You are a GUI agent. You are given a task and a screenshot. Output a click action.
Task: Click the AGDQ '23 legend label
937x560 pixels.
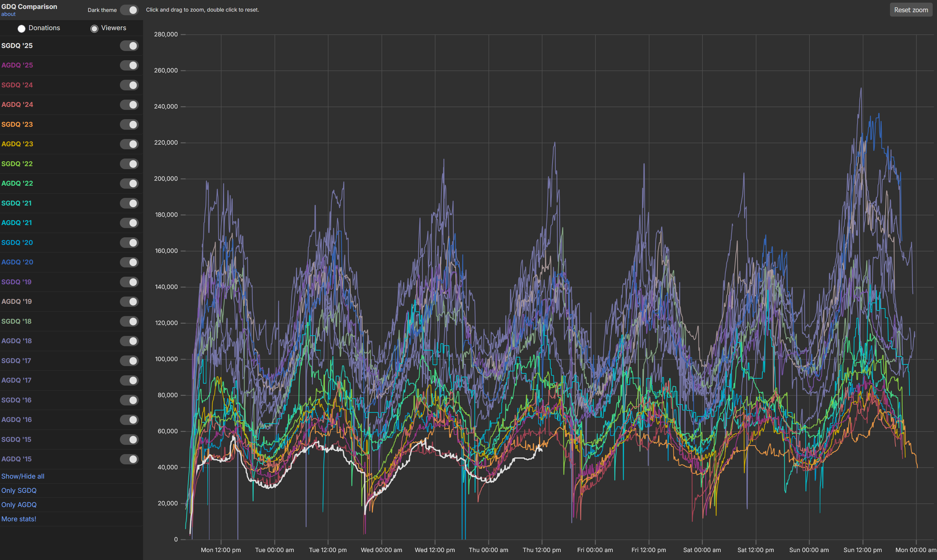click(x=17, y=144)
